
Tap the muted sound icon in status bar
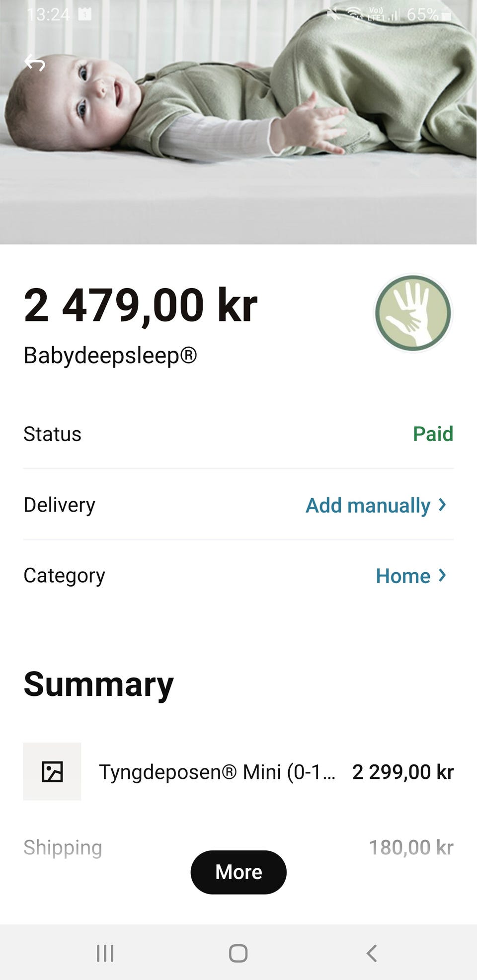(x=334, y=15)
